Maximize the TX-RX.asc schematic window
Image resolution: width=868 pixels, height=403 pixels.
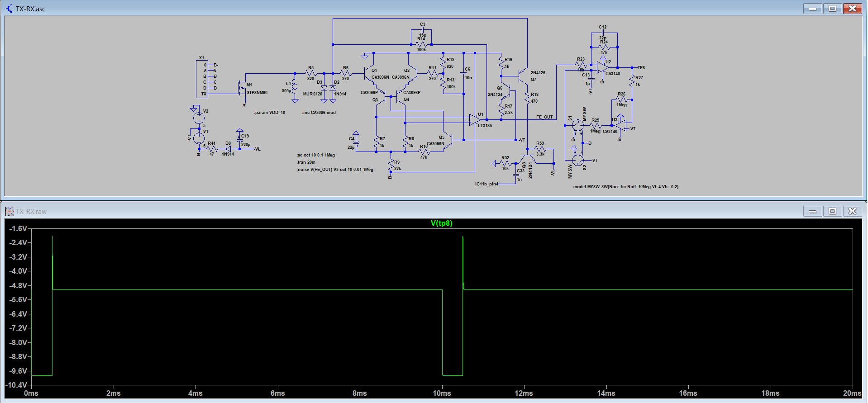coord(832,9)
